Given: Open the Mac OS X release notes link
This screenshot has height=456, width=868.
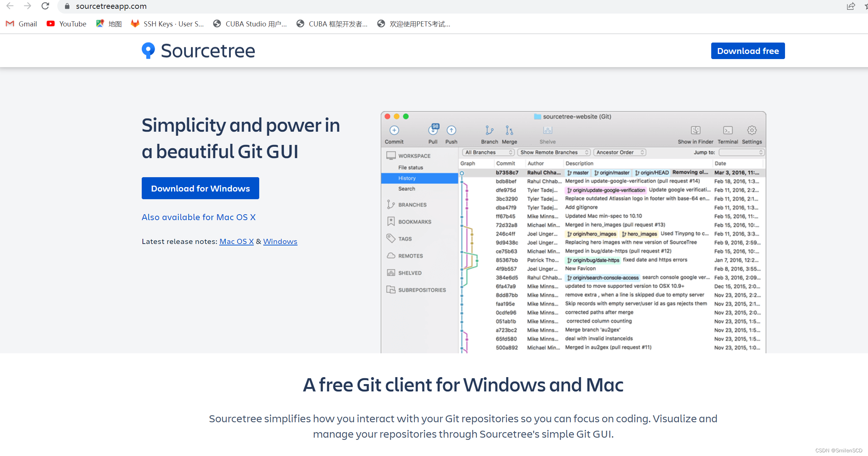Looking at the screenshot, I should click(236, 241).
